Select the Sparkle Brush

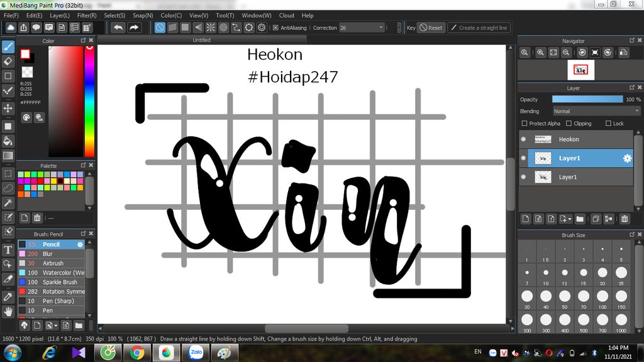(x=52, y=282)
